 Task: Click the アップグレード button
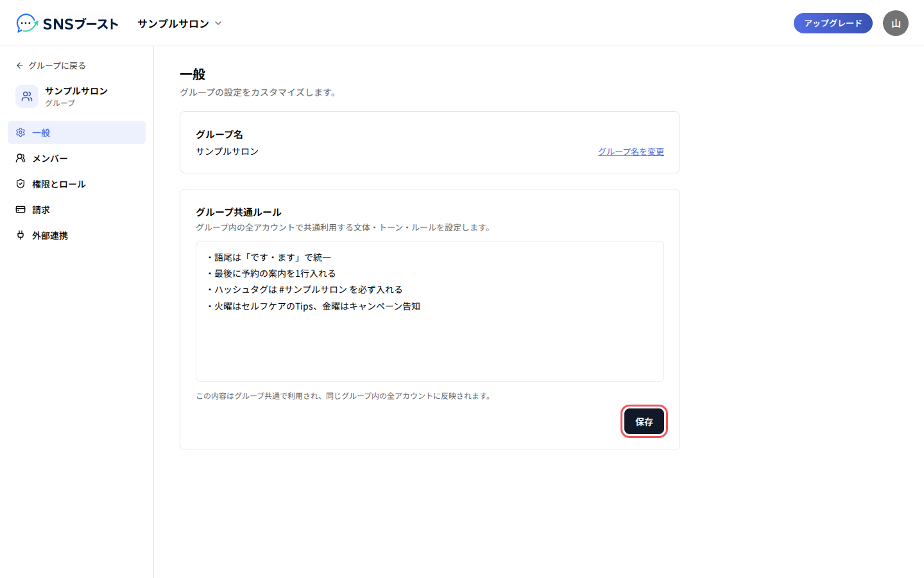pyautogui.click(x=833, y=23)
